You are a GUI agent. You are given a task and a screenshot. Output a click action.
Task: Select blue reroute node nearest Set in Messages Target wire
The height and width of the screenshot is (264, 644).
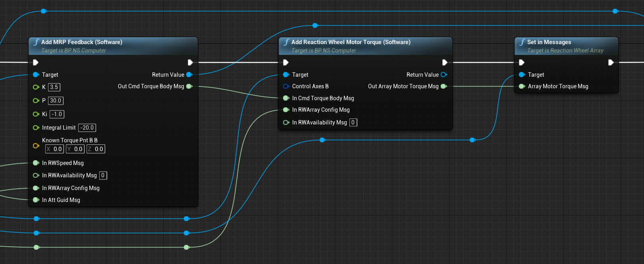pyautogui.click(x=472, y=140)
